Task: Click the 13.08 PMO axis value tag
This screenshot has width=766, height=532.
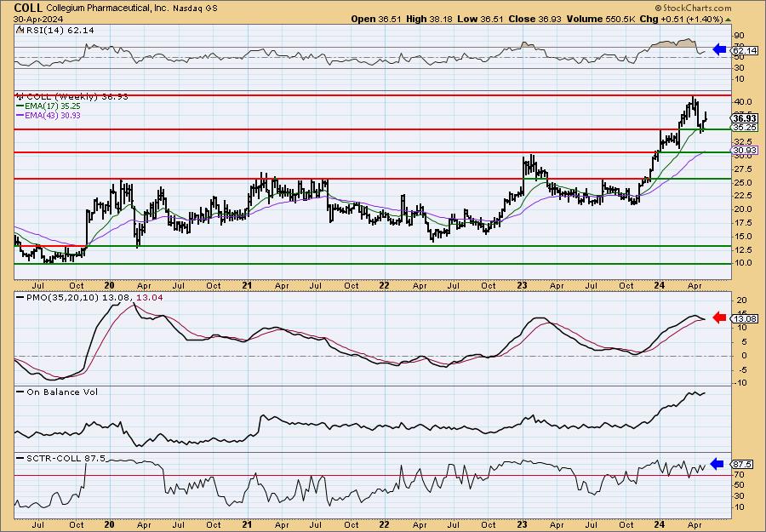Action: pyautogui.click(x=745, y=318)
